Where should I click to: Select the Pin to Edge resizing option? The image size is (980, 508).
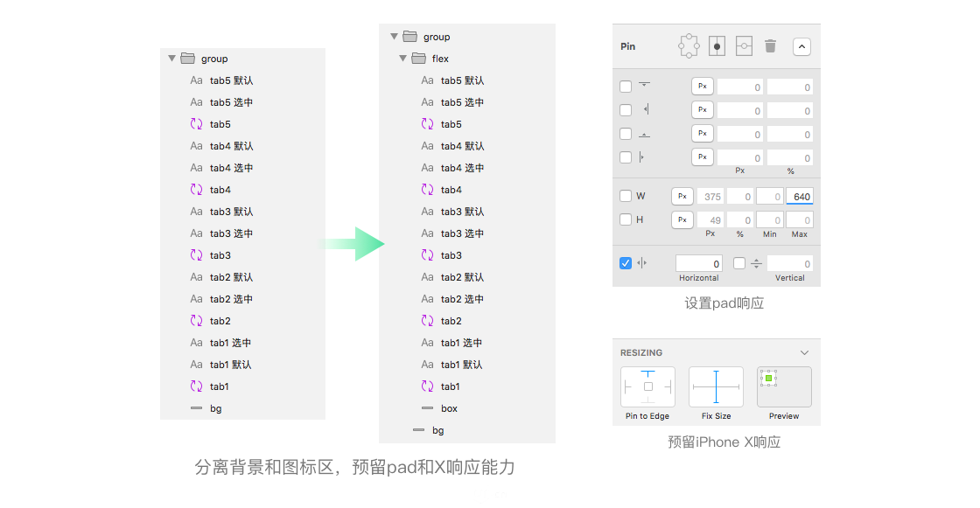pyautogui.click(x=647, y=386)
